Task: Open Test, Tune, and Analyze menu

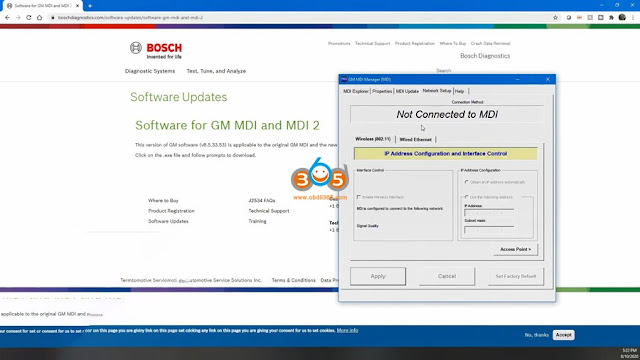Action: [x=216, y=71]
